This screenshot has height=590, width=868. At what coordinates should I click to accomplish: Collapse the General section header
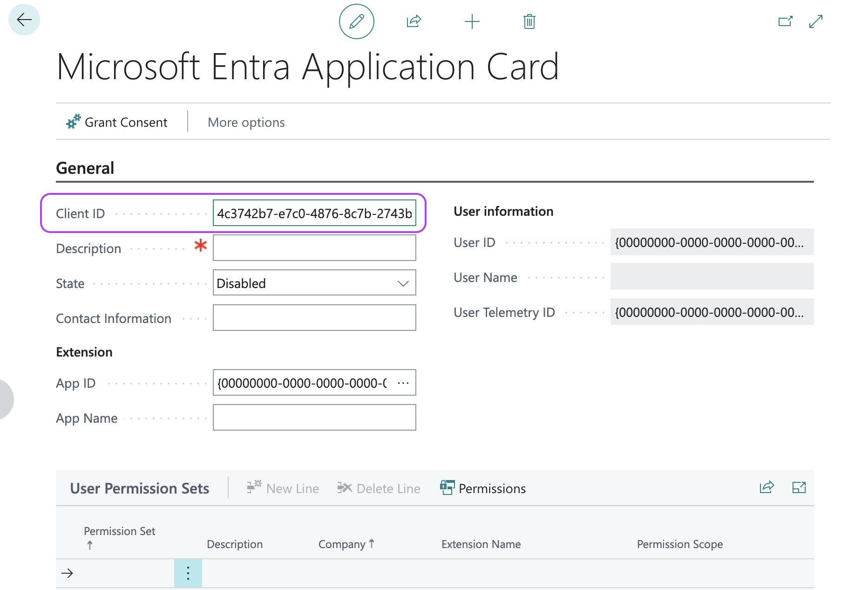click(85, 168)
